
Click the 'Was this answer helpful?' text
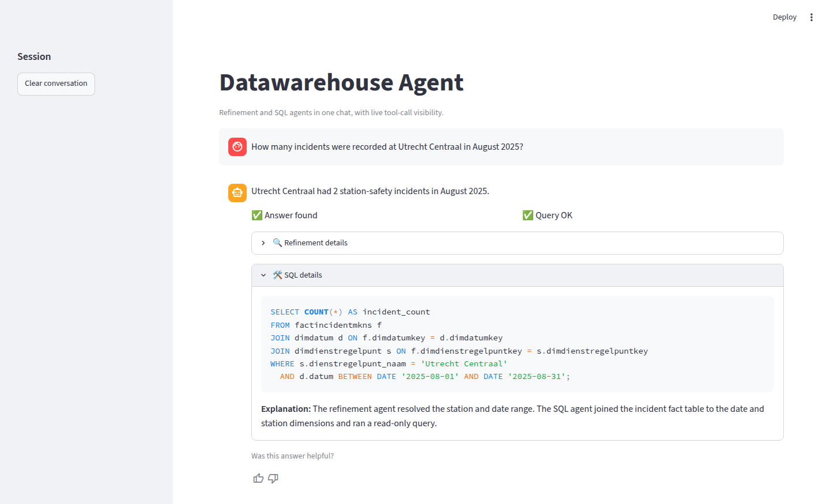coord(292,456)
